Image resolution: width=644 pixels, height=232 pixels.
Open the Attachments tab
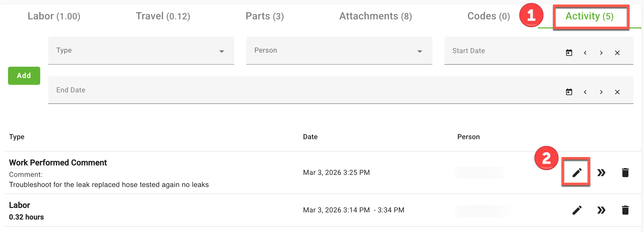(376, 16)
